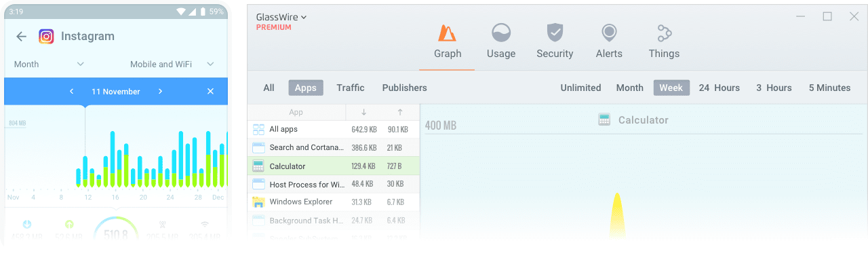
Task: Click the All apps grid icon
Action: click(x=258, y=129)
